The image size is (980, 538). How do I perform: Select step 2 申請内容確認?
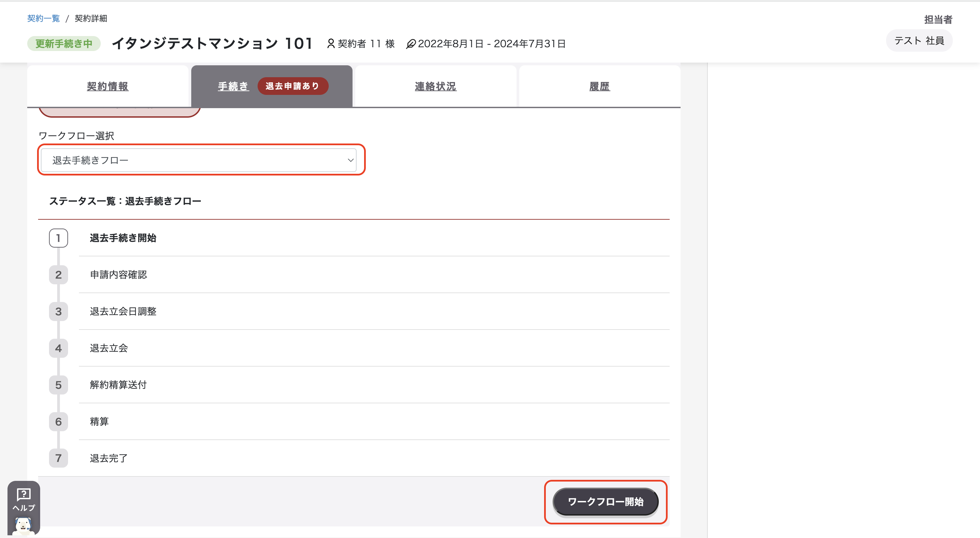pyautogui.click(x=118, y=274)
